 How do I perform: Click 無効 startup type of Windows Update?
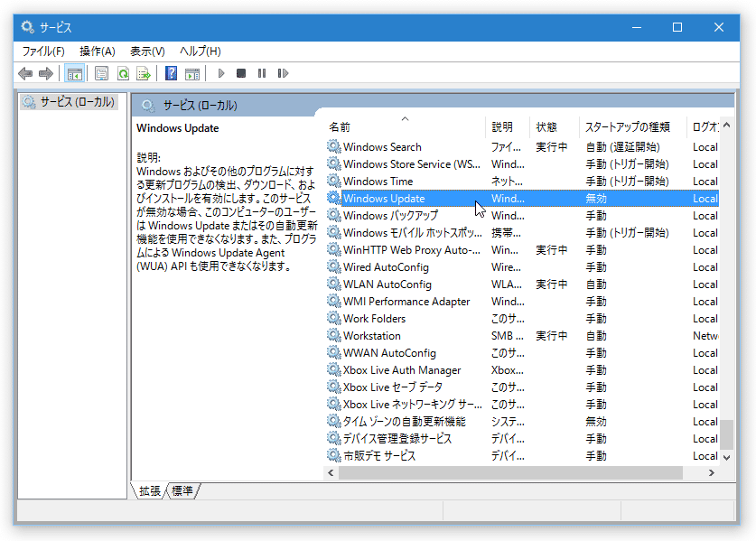(596, 198)
